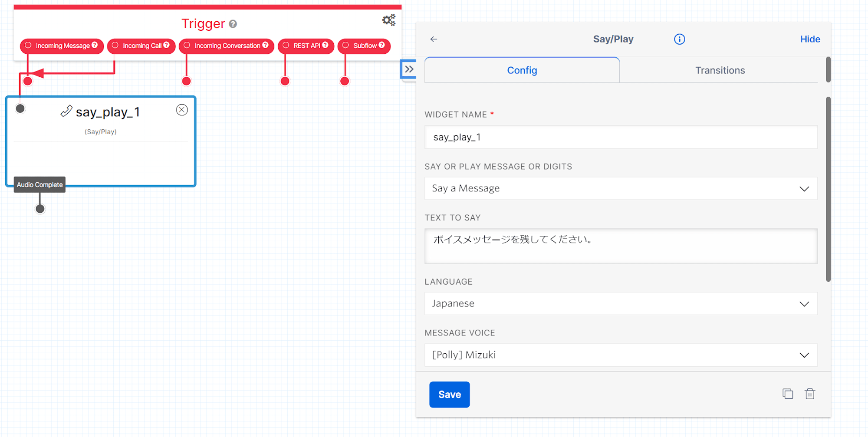Go back with the left arrow icon
This screenshot has height=437, width=868.
[x=434, y=39]
